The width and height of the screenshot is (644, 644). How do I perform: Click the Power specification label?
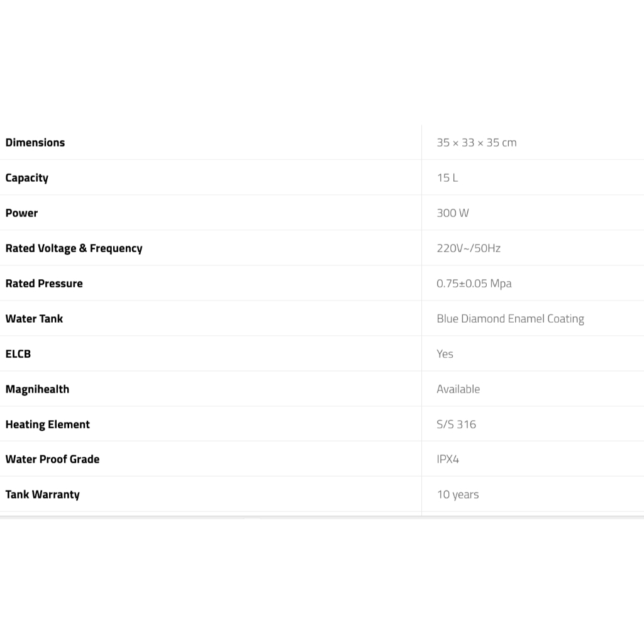point(22,213)
